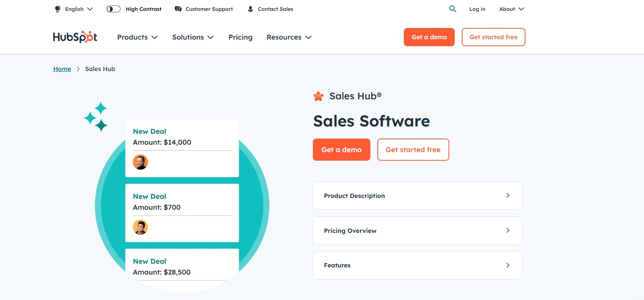The image size is (644, 300).
Task: Click the Amount: $700 text
Action: tap(157, 207)
